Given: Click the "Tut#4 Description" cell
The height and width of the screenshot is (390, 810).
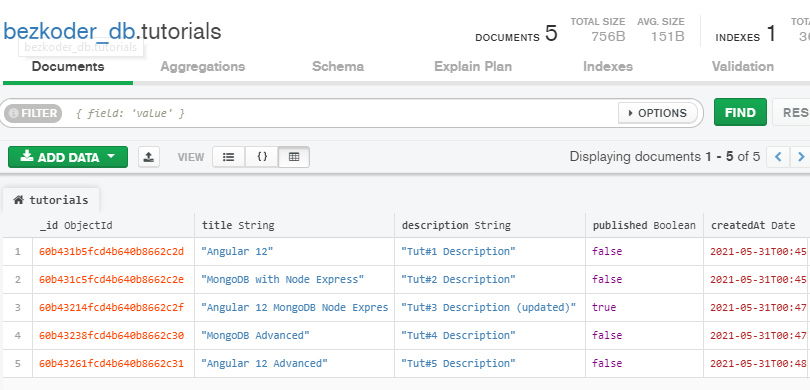Looking at the screenshot, I should [x=490, y=335].
